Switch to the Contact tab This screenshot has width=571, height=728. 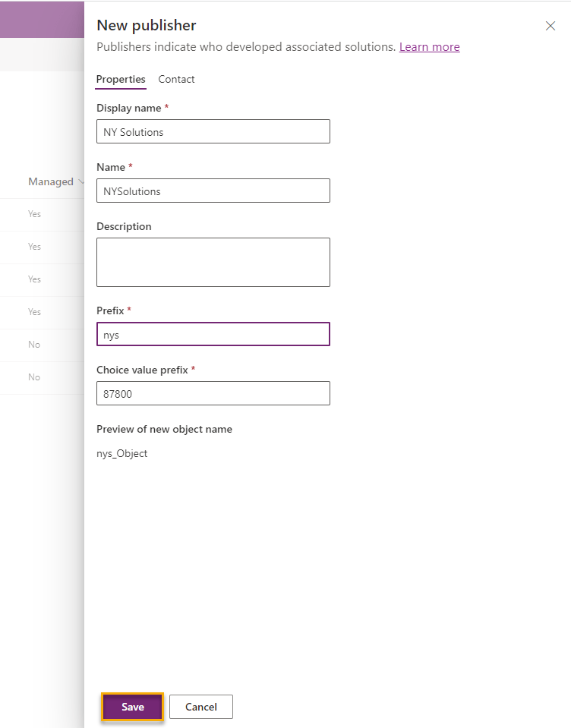[176, 79]
